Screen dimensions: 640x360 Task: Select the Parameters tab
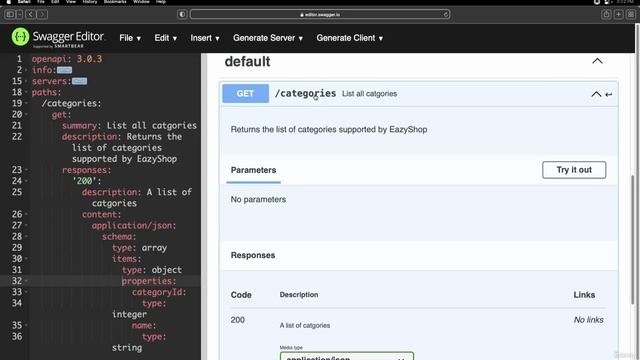253,170
